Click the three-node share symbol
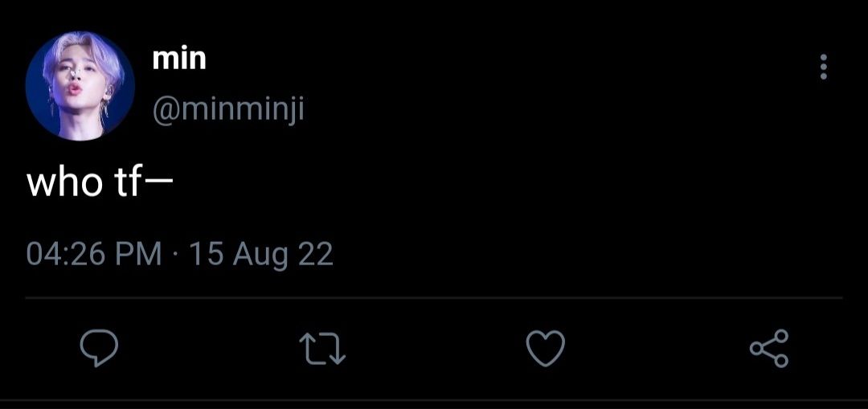 coord(769,348)
